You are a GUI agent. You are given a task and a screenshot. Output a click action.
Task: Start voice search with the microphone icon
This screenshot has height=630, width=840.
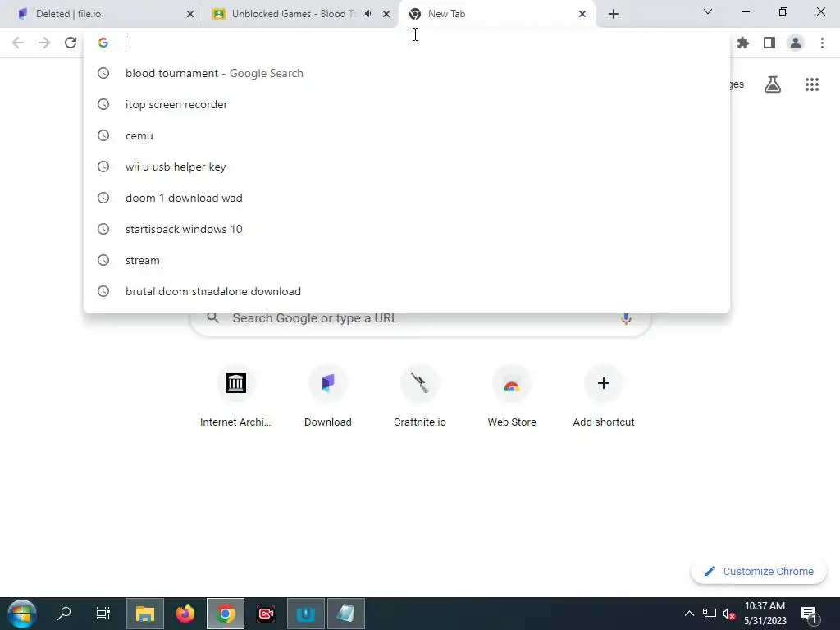pos(626,318)
